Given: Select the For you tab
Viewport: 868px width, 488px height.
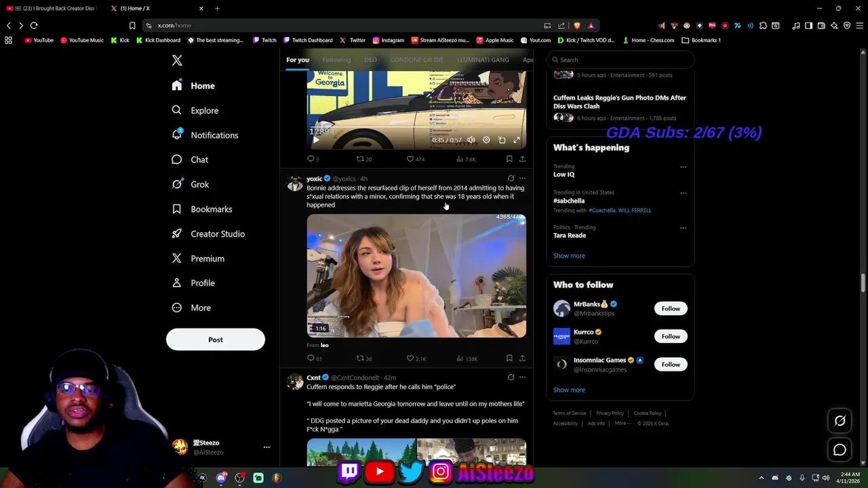Looking at the screenshot, I should click(x=297, y=60).
